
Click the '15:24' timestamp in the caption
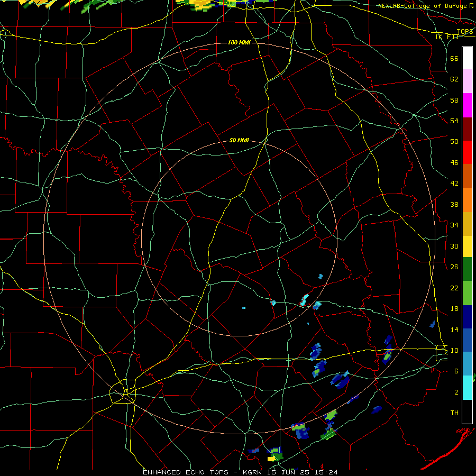click(x=327, y=472)
